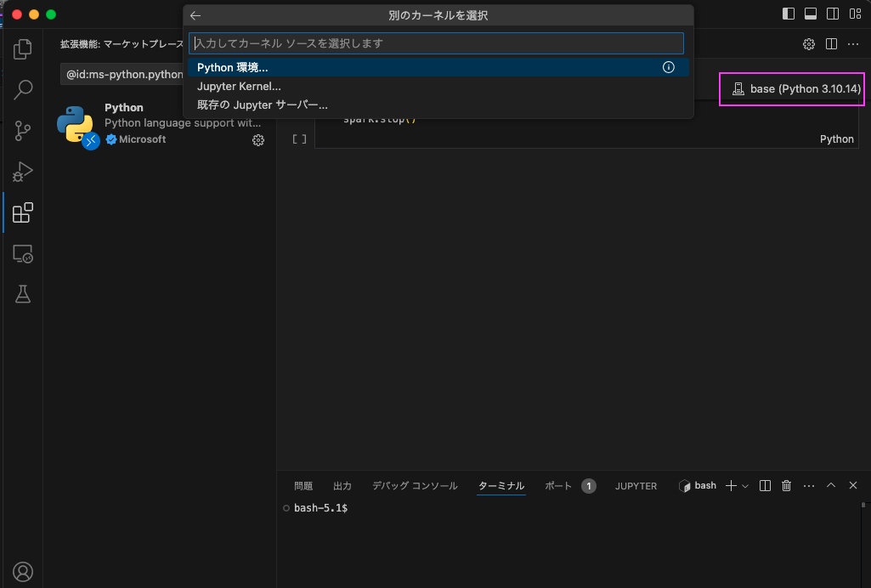
Task: Create a new terminal with plus icon
Action: pyautogui.click(x=731, y=486)
